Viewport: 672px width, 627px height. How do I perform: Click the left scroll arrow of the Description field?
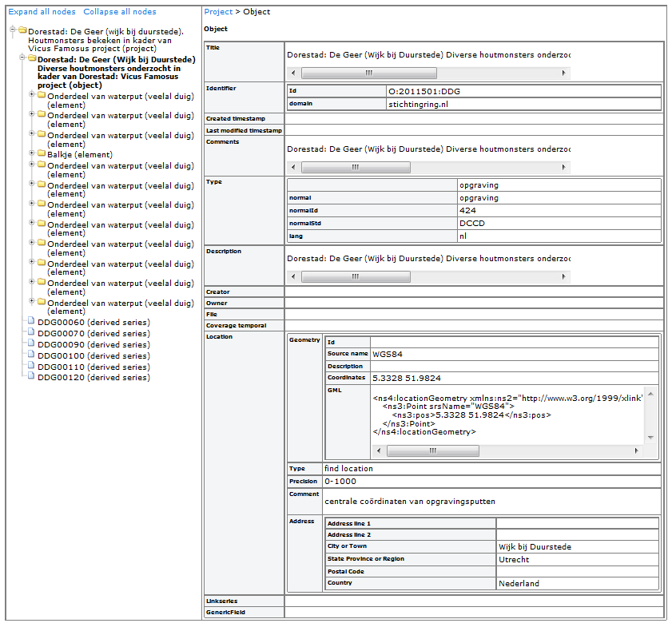click(293, 277)
